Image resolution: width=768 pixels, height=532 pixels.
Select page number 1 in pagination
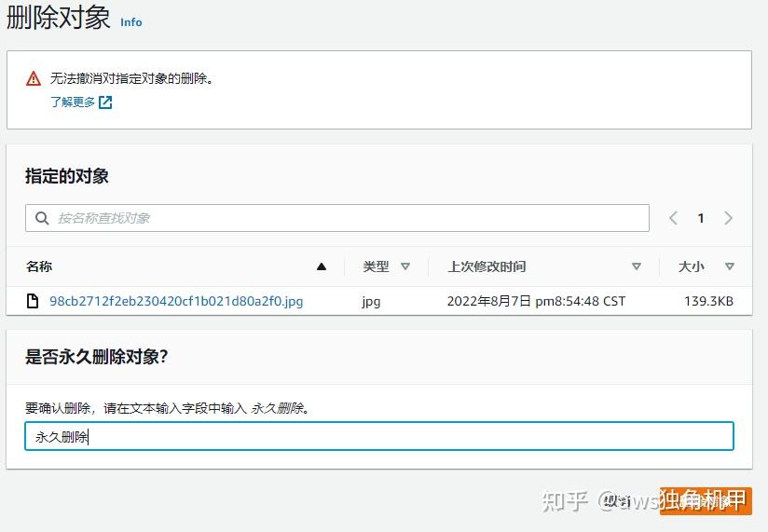point(701,218)
